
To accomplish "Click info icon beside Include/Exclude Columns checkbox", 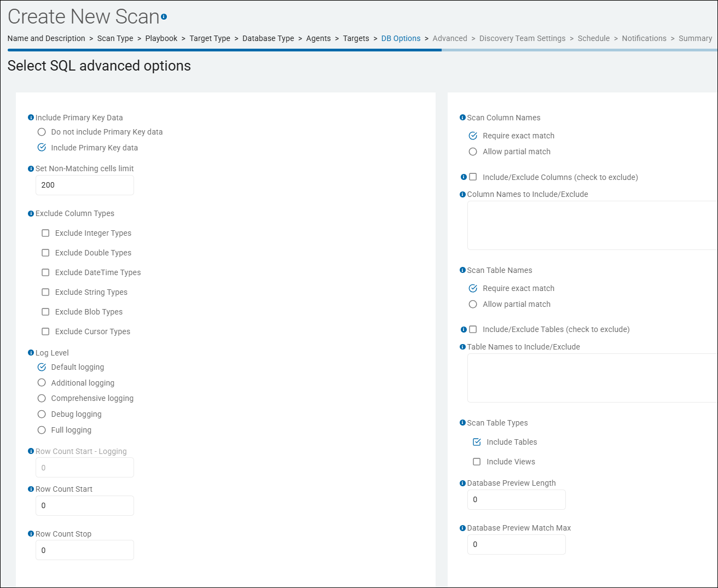I will (x=464, y=177).
